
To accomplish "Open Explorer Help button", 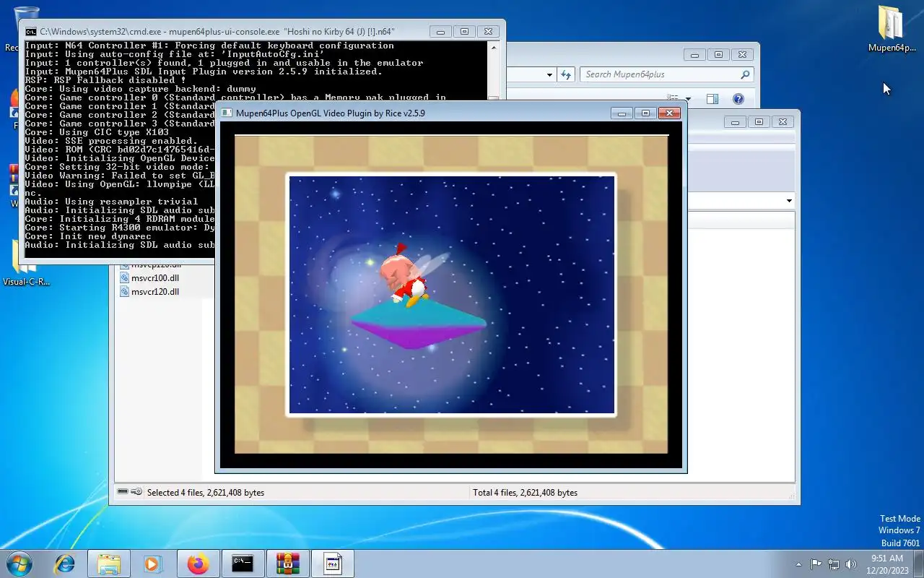I will click(x=738, y=99).
